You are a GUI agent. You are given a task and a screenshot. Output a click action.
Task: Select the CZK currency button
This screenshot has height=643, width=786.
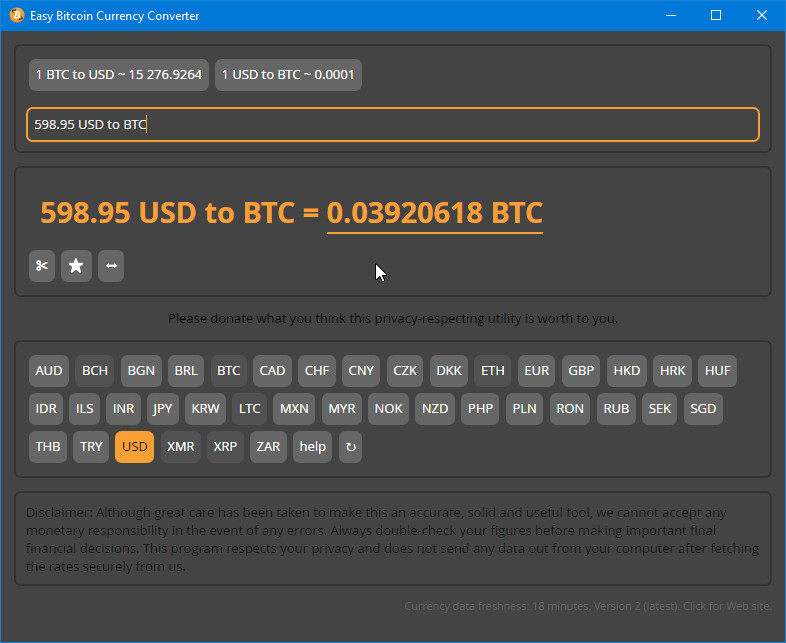pyautogui.click(x=405, y=371)
